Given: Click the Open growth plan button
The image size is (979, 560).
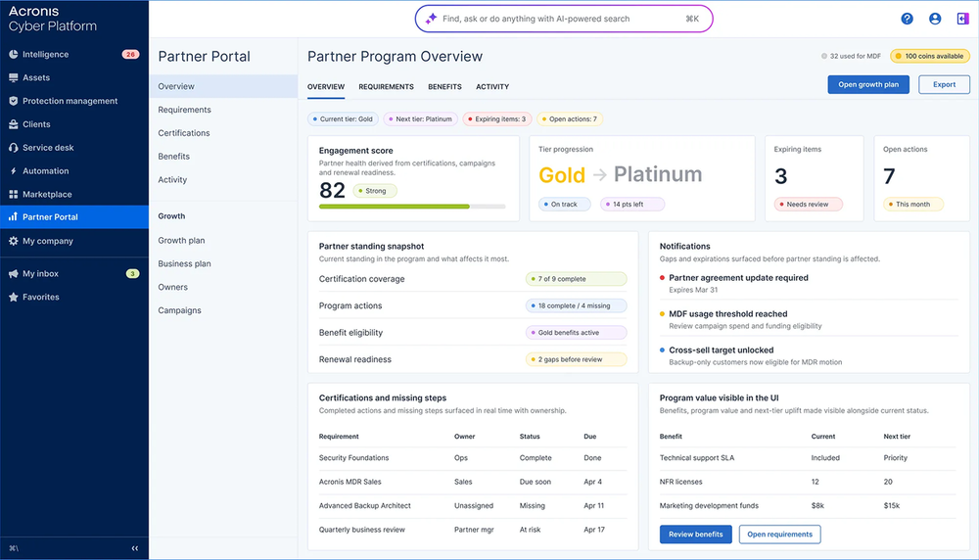Looking at the screenshot, I should 868,84.
